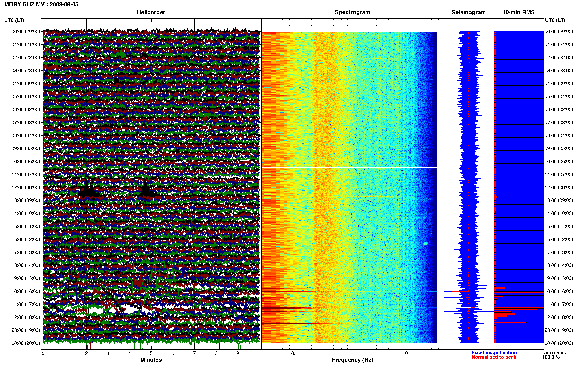The image size is (588, 368).
Task: Select the left '19:00 (15:00)' time label
Action: (26, 278)
